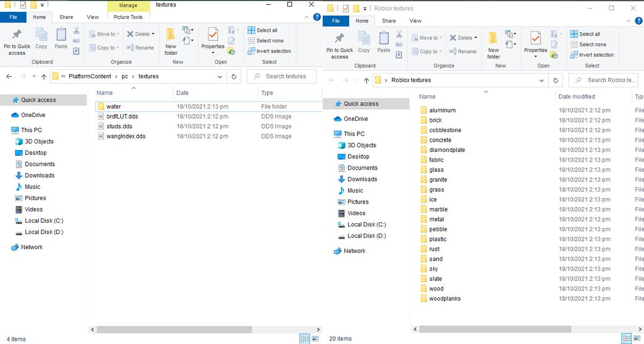The width and height of the screenshot is (644, 344).
Task: Click New folder icon in textures window
Action: (171, 41)
